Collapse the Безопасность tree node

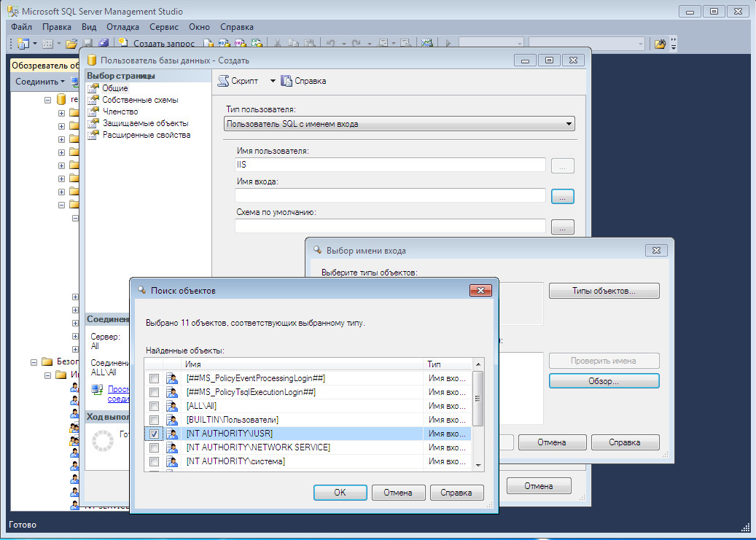click(34, 362)
